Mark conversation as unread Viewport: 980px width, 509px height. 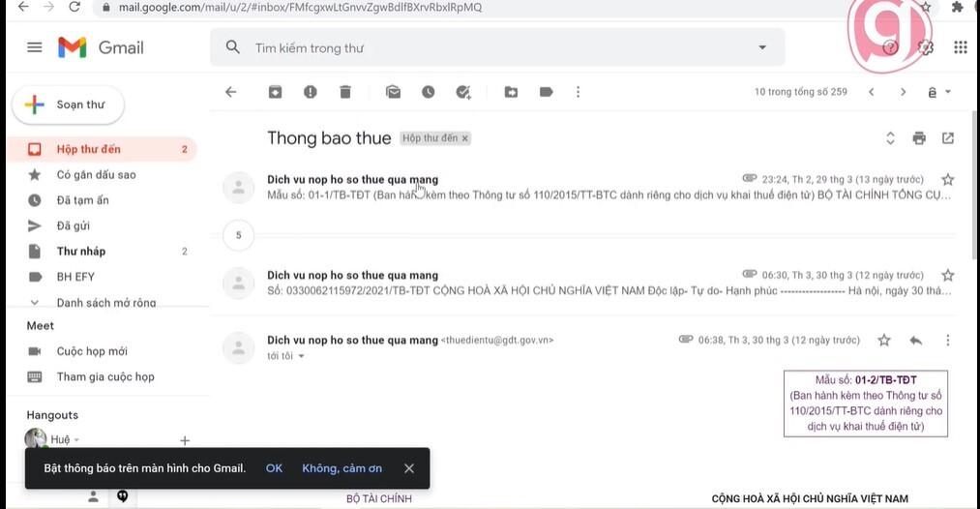click(x=393, y=93)
